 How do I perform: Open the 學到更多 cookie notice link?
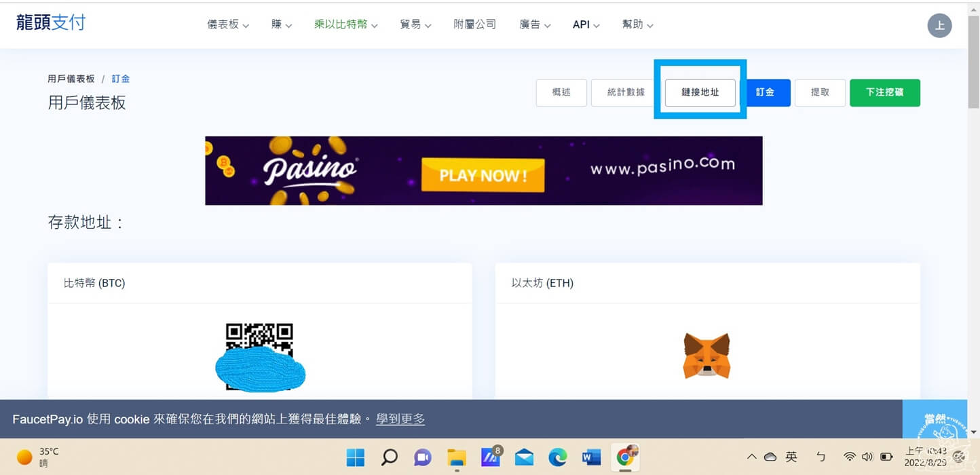click(400, 419)
